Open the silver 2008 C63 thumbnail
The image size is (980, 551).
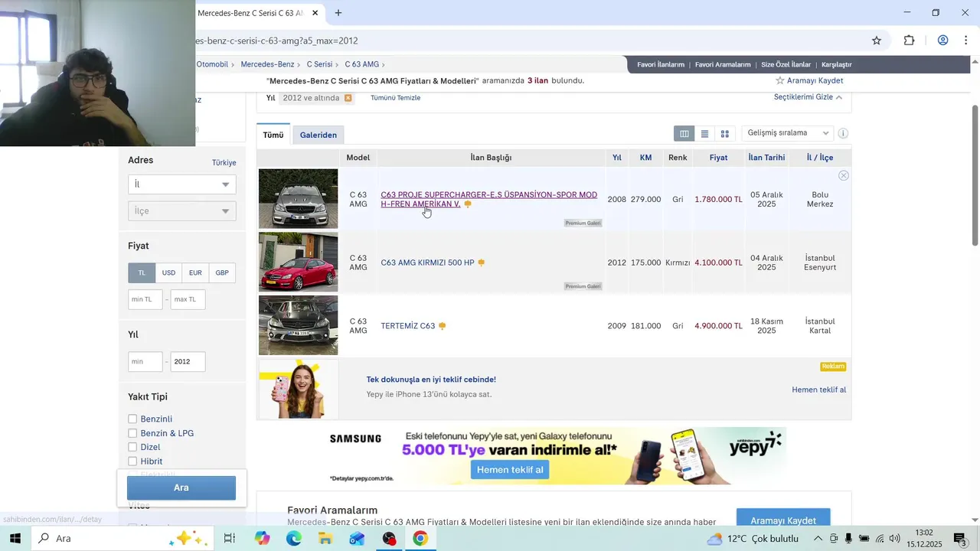(299, 199)
